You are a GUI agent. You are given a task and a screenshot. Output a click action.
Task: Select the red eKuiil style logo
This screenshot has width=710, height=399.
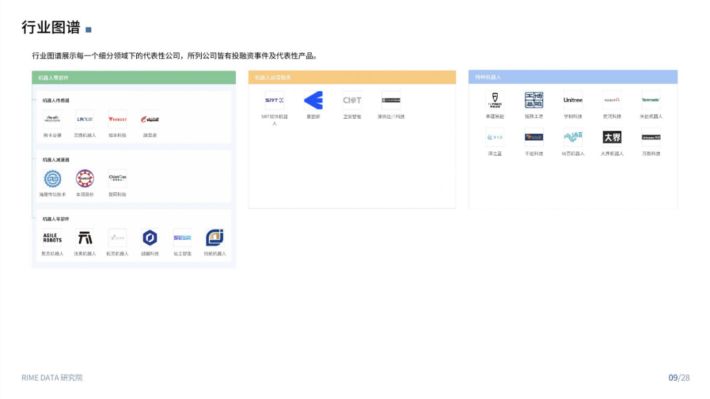click(x=150, y=119)
